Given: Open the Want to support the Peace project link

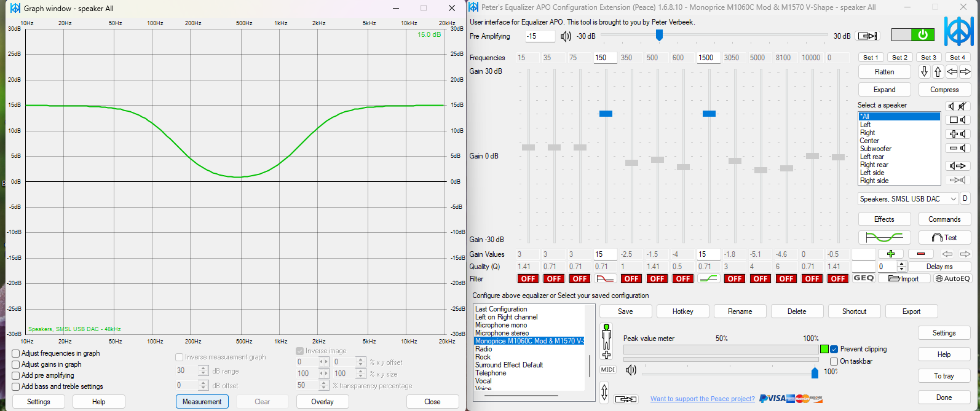Looking at the screenshot, I should click(703, 399).
